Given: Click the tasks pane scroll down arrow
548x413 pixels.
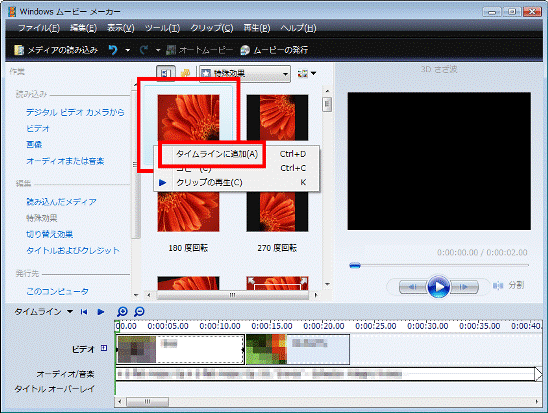Looking at the screenshot, I should click(136, 295).
